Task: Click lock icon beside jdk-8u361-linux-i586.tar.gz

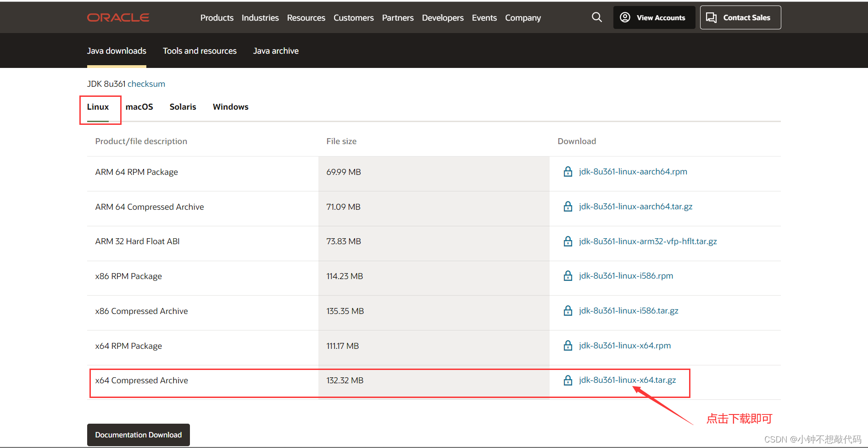Action: click(x=568, y=311)
